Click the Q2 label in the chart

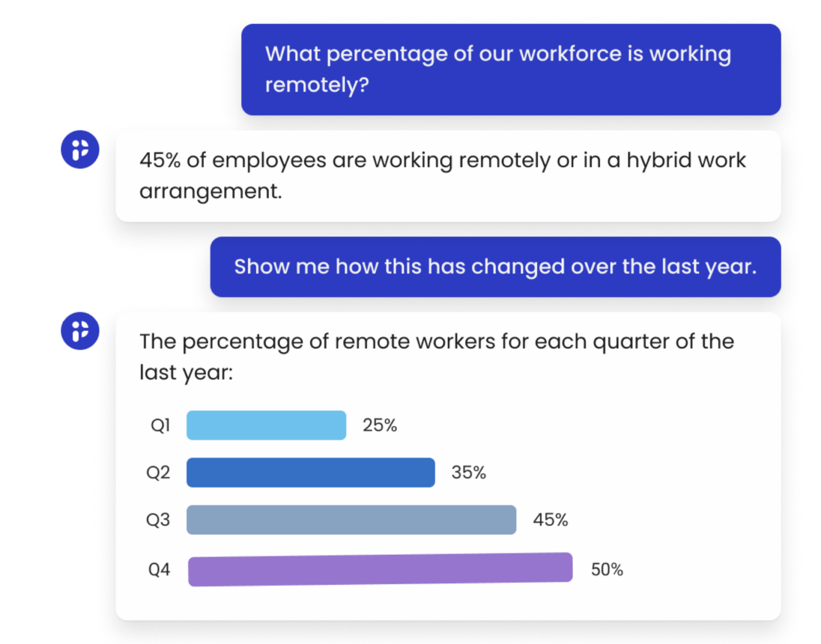coord(158,472)
